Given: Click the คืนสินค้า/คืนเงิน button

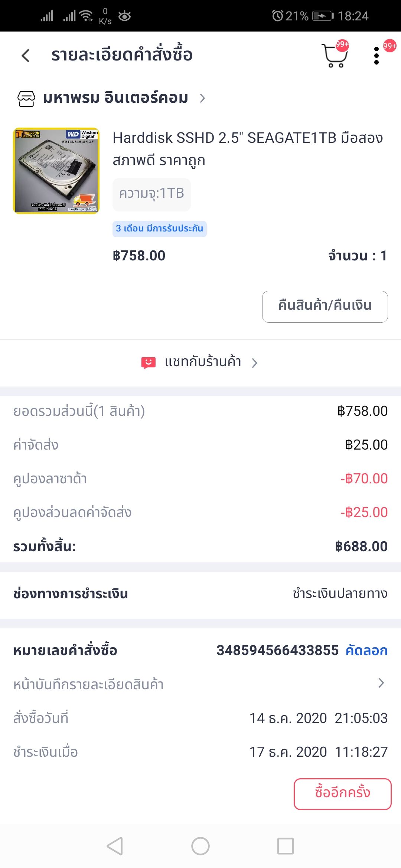Looking at the screenshot, I should tap(325, 307).
